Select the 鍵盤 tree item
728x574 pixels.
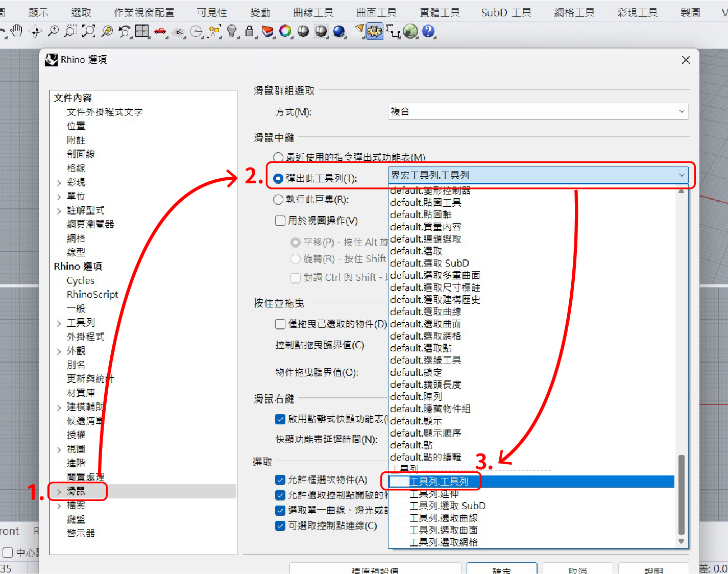coord(76,519)
